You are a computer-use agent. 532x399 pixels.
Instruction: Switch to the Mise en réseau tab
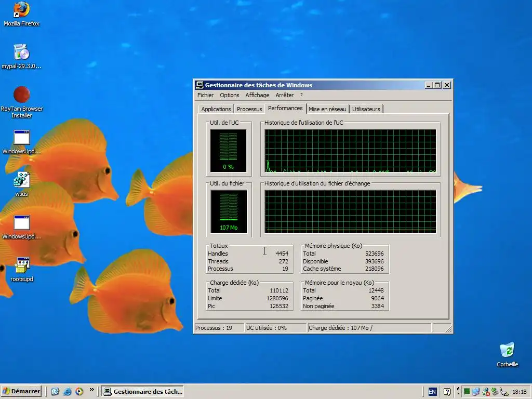[327, 109]
